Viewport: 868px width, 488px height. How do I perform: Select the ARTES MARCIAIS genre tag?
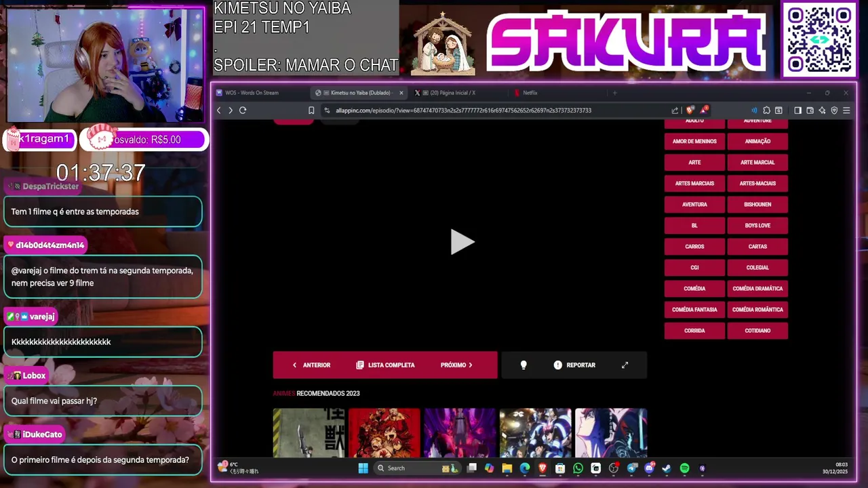(x=694, y=184)
